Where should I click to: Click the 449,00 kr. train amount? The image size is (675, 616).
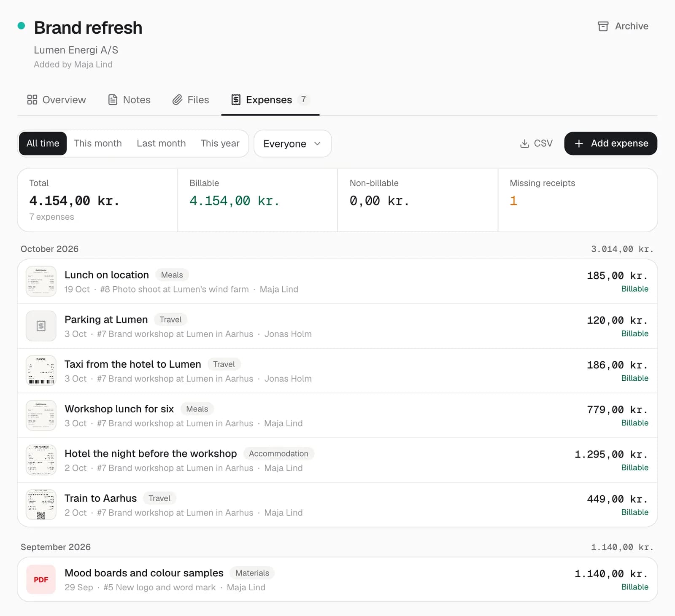tap(618, 499)
